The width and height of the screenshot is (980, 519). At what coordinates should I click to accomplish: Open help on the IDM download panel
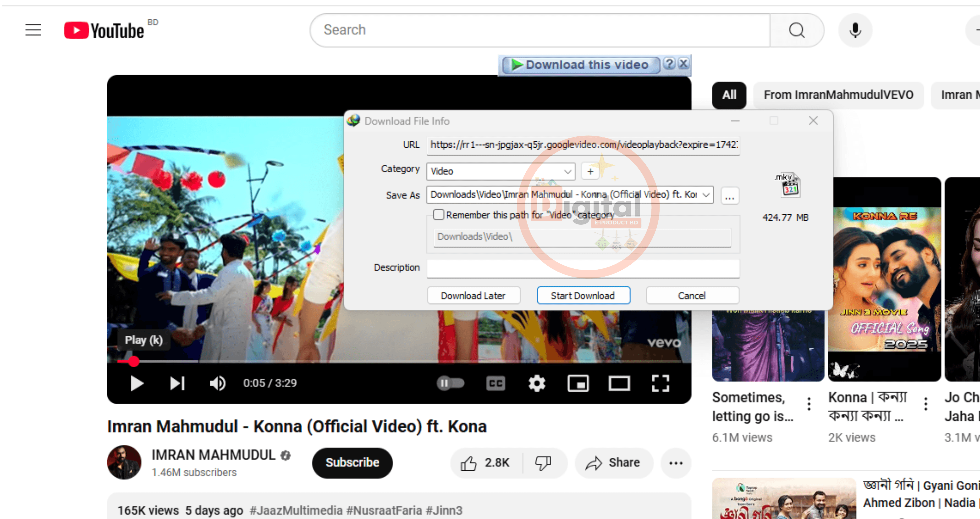pos(669,64)
